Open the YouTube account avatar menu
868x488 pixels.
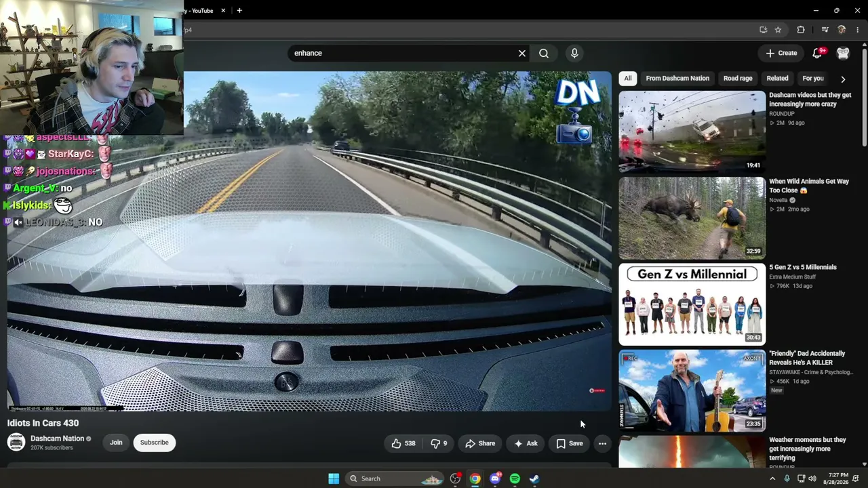pyautogui.click(x=843, y=53)
